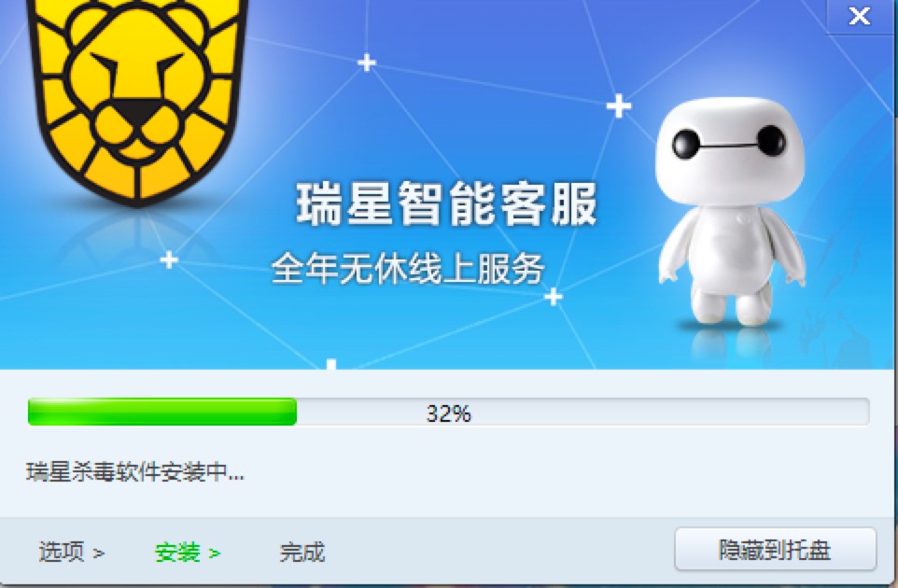Click the 瑞星智能客服 banner title
The height and width of the screenshot is (588, 898).
pos(445,203)
